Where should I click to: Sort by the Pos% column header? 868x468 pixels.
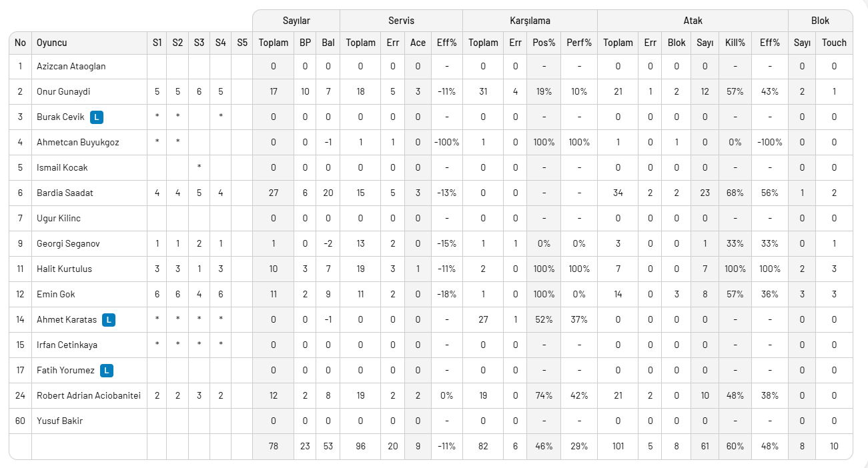(544, 43)
